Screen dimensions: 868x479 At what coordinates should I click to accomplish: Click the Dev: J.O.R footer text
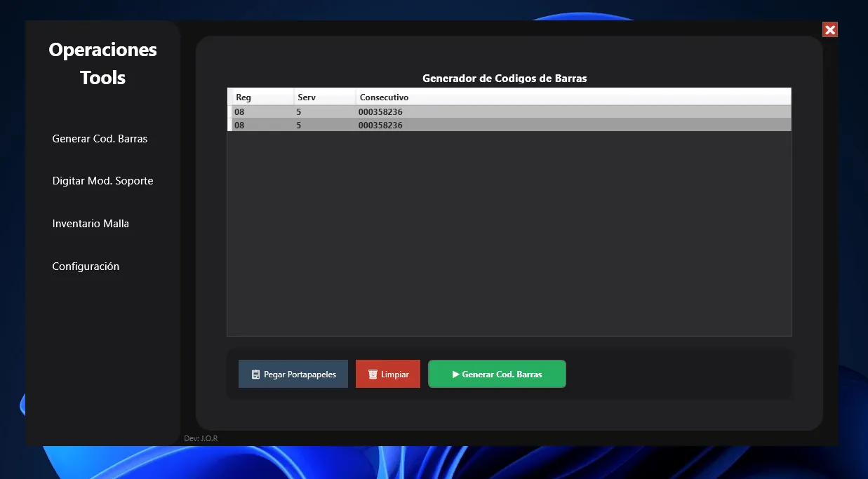[201, 438]
